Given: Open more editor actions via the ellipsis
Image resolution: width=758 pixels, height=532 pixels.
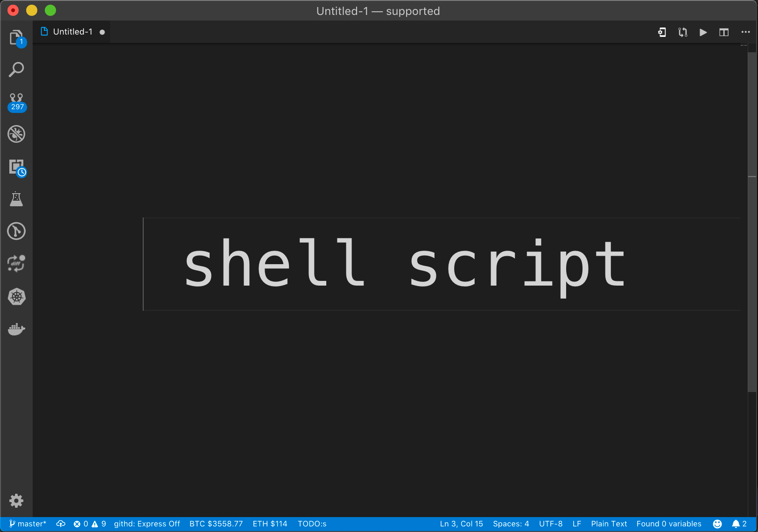Looking at the screenshot, I should (x=745, y=32).
